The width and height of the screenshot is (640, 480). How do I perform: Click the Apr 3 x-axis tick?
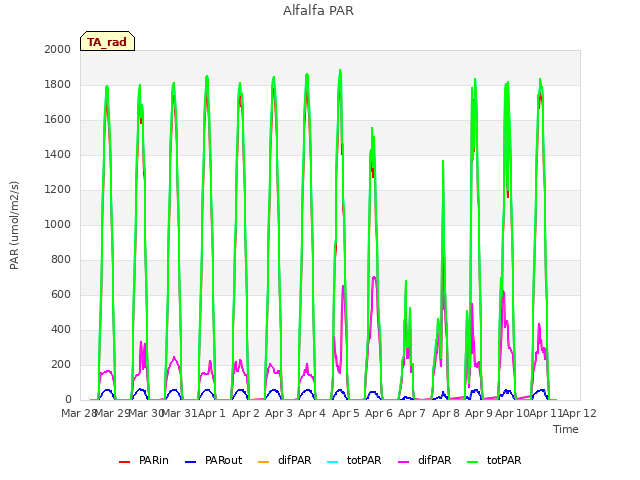click(279, 413)
